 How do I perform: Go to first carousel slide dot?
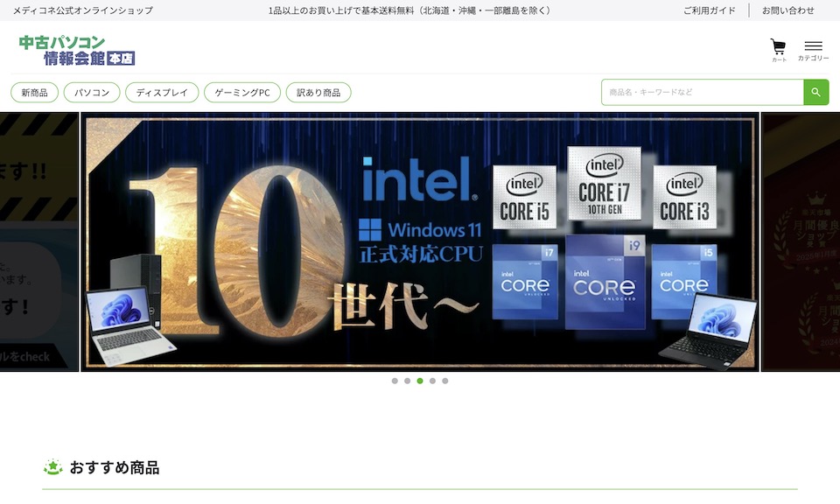click(395, 381)
